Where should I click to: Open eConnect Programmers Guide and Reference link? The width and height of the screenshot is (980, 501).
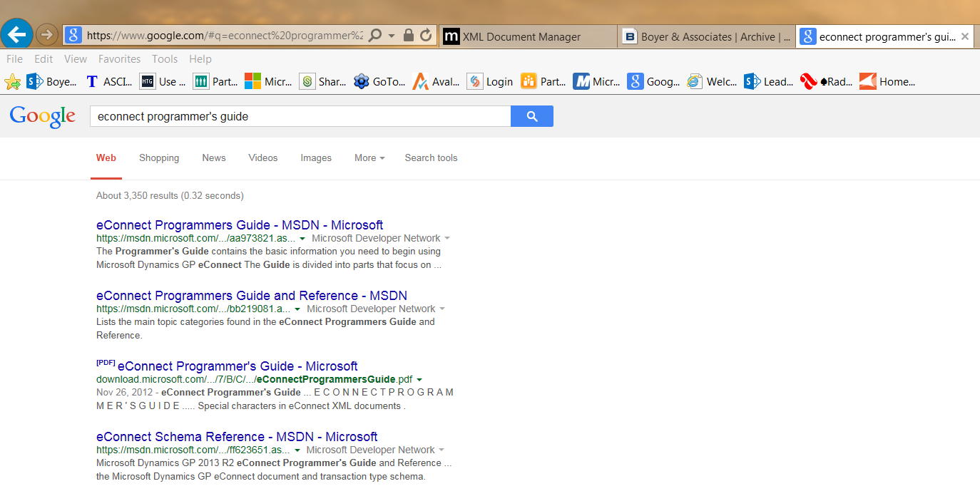click(x=252, y=296)
